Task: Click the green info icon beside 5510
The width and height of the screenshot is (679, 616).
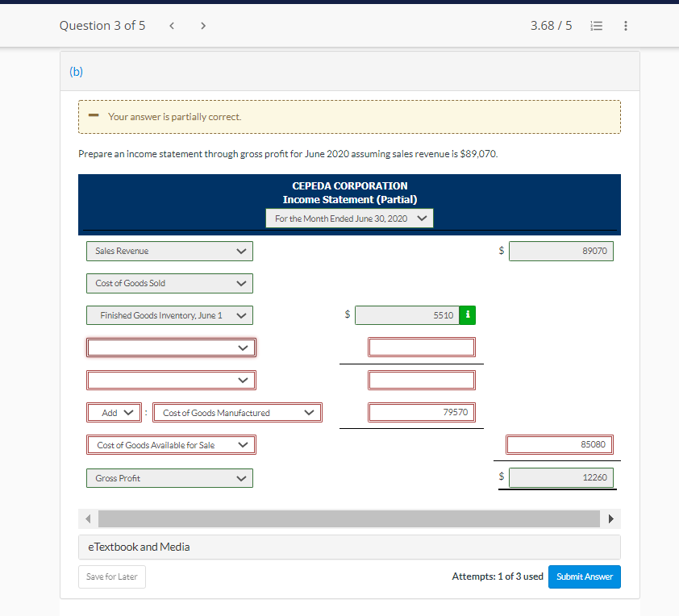Action: pyautogui.click(x=467, y=315)
